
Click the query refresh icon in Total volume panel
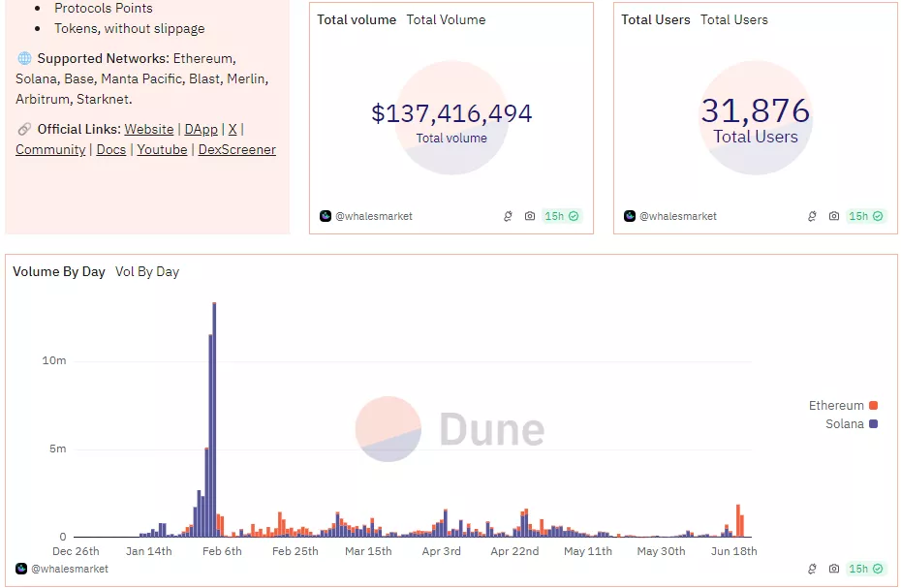coord(508,216)
